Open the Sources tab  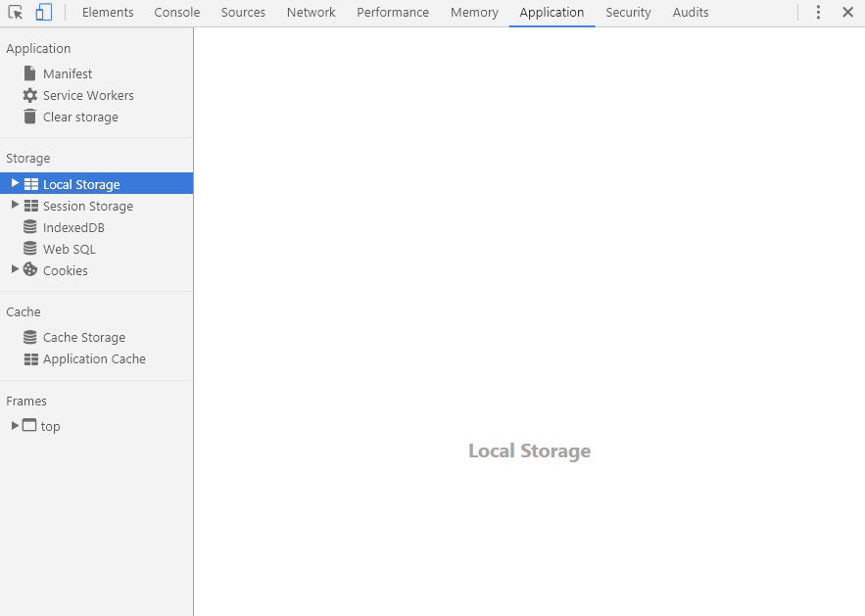coord(243,12)
